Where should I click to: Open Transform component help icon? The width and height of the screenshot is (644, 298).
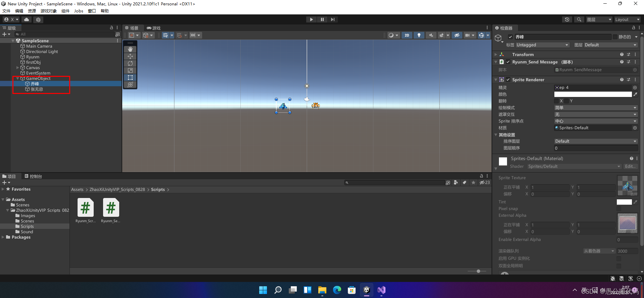622,54
